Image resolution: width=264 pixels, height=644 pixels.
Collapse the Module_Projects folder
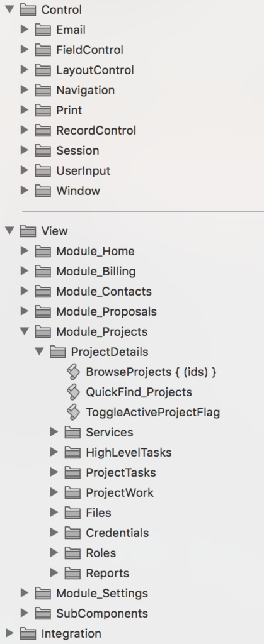(x=25, y=331)
